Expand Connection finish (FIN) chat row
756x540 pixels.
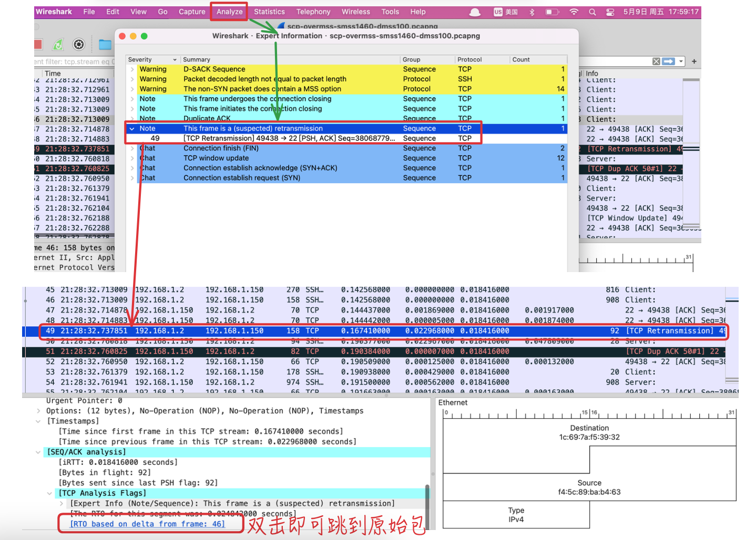pos(132,149)
